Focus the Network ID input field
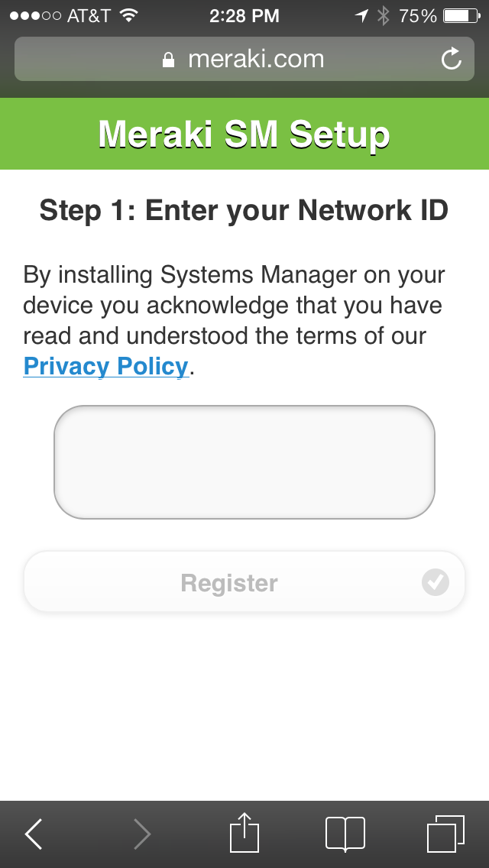This screenshot has width=489, height=868. click(244, 462)
